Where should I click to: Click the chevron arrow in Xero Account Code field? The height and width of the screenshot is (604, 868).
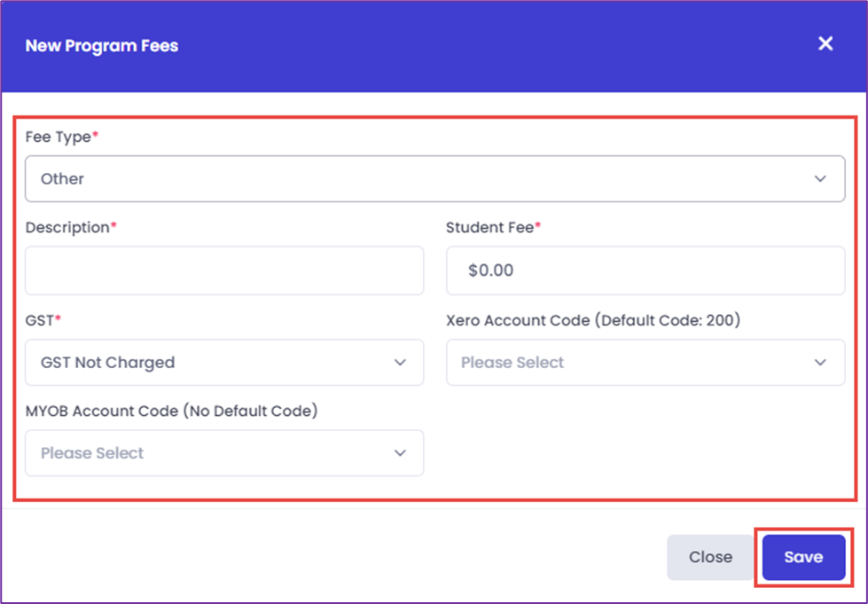820,363
